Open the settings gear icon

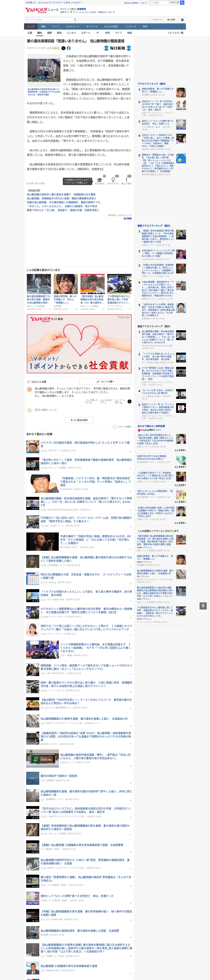pos(182,19)
